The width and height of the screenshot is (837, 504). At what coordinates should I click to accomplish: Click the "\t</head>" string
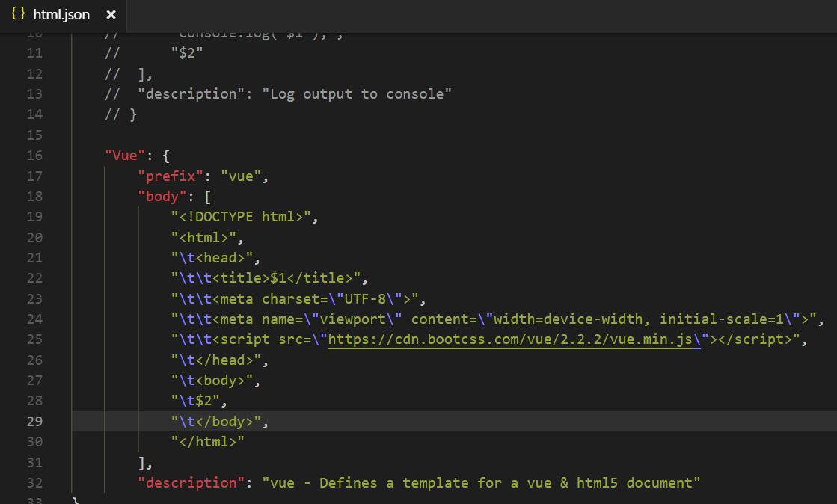tap(216, 360)
